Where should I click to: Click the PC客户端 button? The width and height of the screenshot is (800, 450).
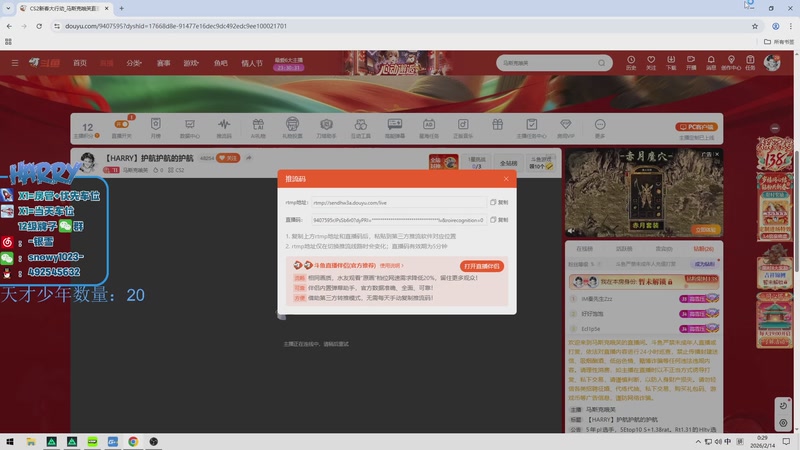click(696, 127)
